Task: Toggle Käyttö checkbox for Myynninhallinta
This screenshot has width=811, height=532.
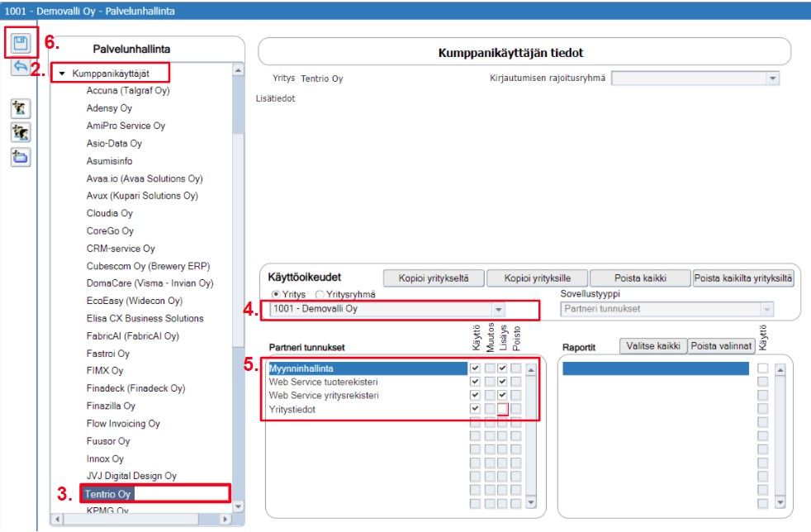Action: 475,368
